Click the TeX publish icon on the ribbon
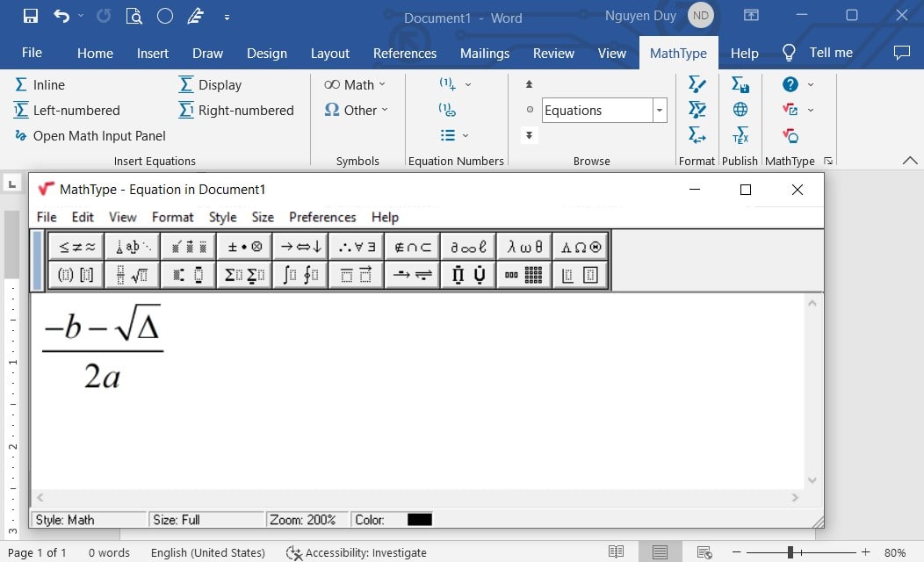 [740, 136]
